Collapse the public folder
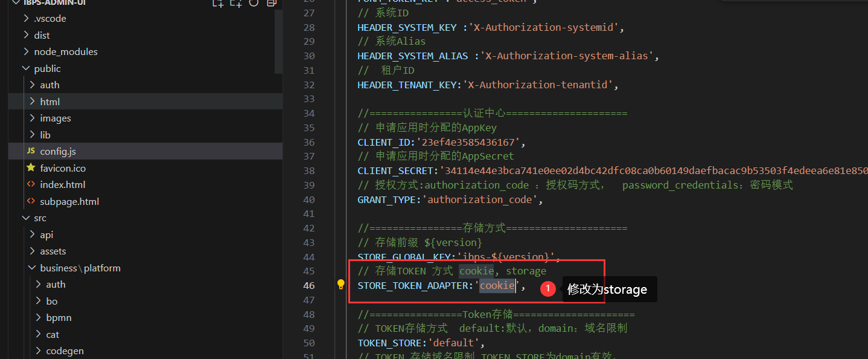The height and width of the screenshot is (359, 868). (25, 69)
